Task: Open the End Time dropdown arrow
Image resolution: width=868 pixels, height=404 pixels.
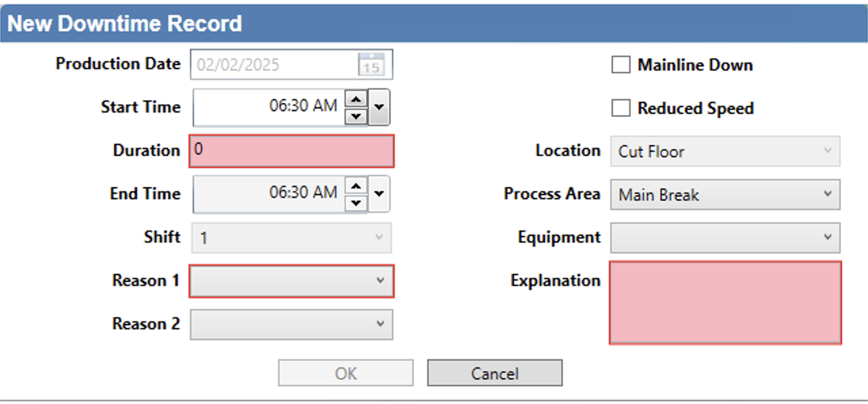Action: [379, 195]
